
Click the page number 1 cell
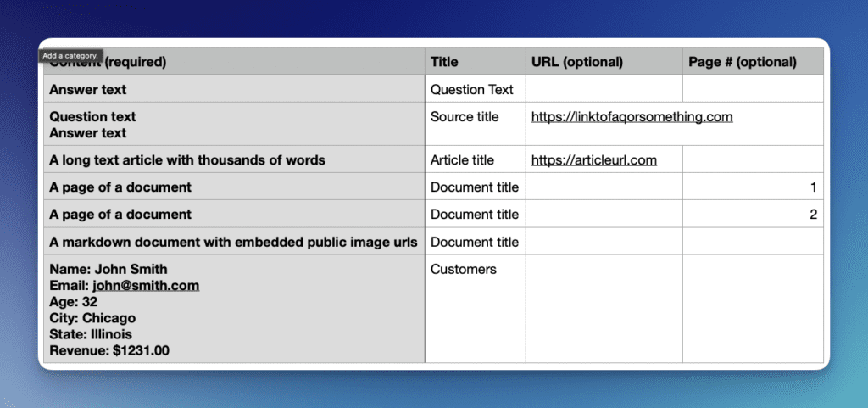click(x=753, y=187)
